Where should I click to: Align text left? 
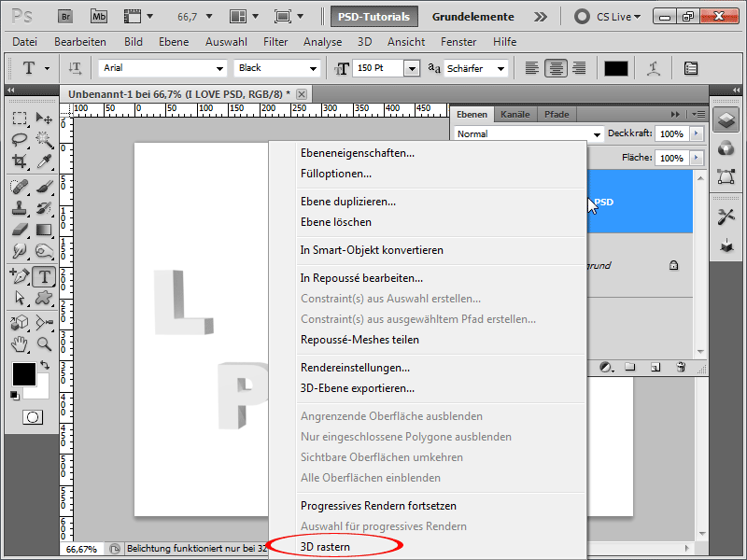(x=531, y=68)
